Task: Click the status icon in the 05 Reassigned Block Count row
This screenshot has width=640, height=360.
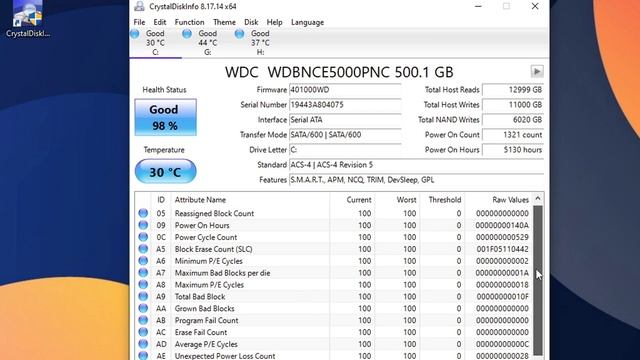Action: tap(143, 213)
